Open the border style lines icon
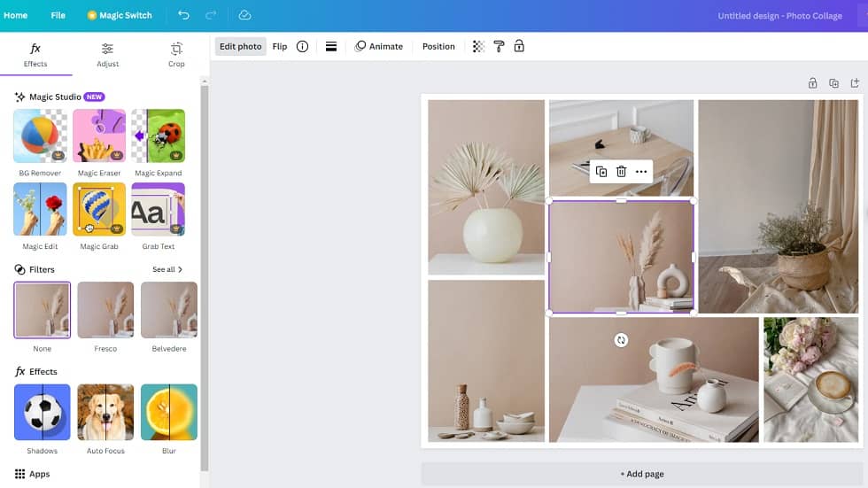 point(331,46)
